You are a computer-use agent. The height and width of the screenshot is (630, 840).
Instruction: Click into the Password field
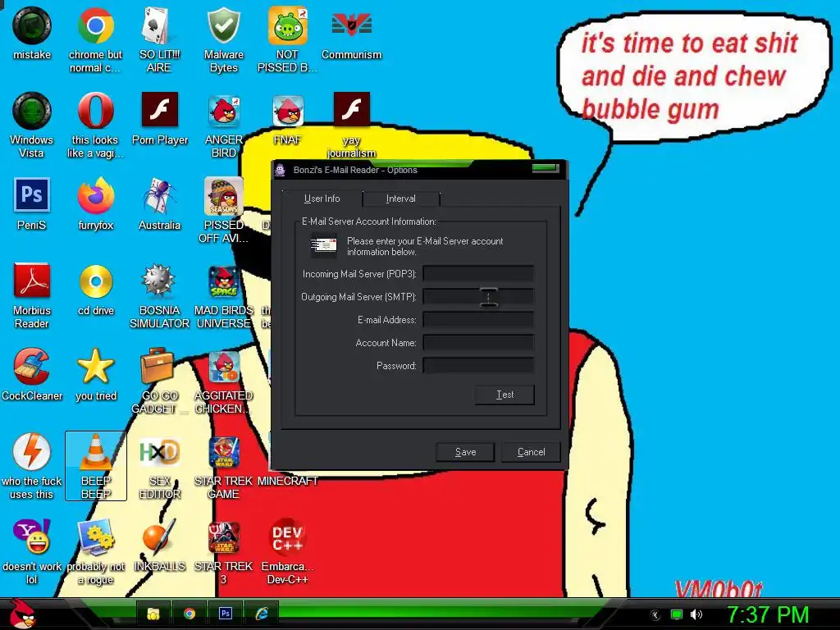point(478,366)
